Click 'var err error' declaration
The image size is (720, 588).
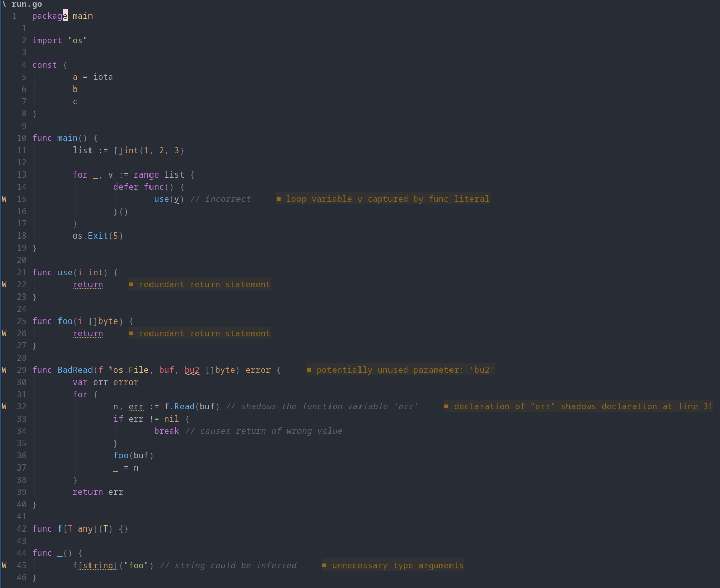tap(106, 382)
